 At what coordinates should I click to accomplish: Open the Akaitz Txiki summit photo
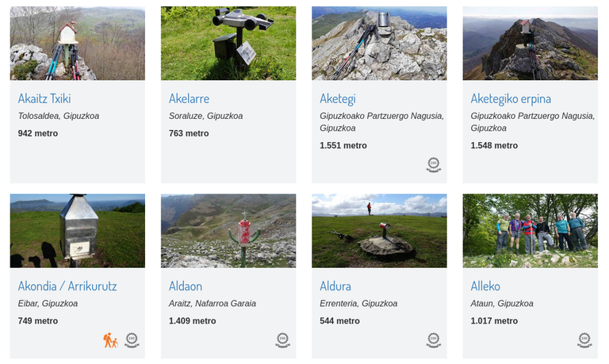pos(78,44)
